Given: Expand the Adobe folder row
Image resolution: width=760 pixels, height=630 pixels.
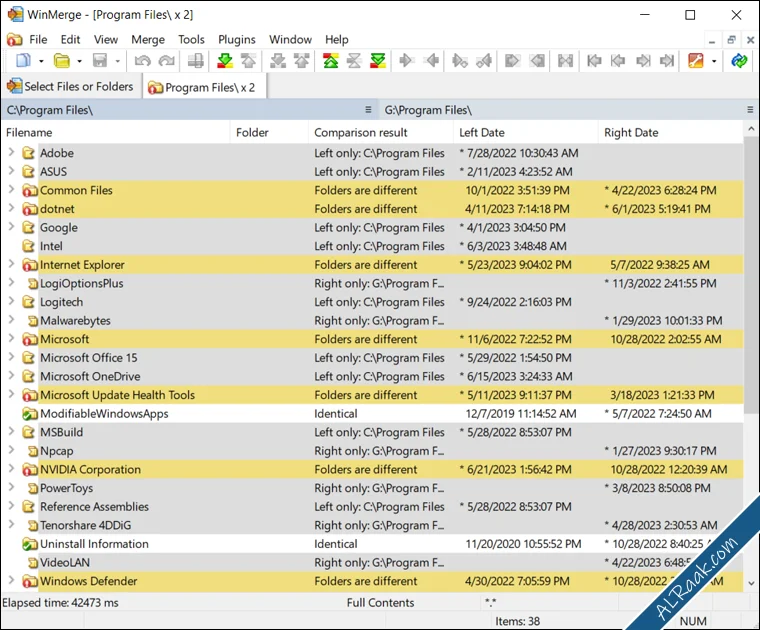Looking at the screenshot, I should pyautogui.click(x=11, y=153).
